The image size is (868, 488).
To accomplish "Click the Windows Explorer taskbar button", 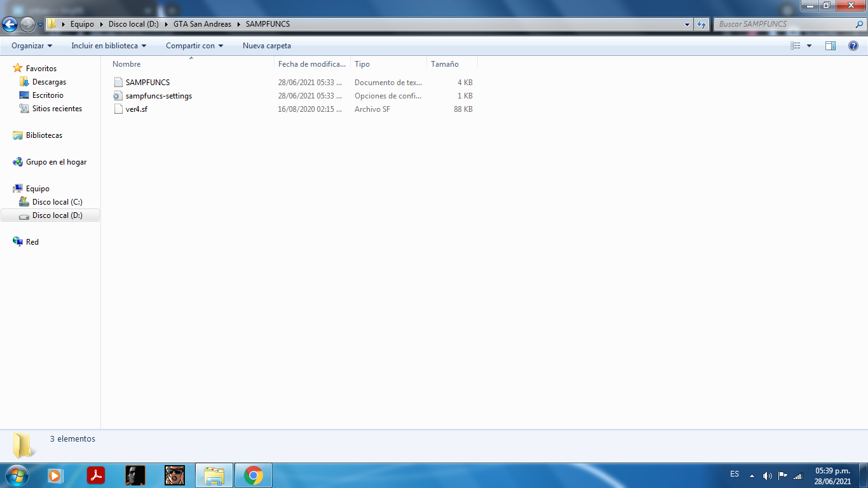I will click(214, 475).
